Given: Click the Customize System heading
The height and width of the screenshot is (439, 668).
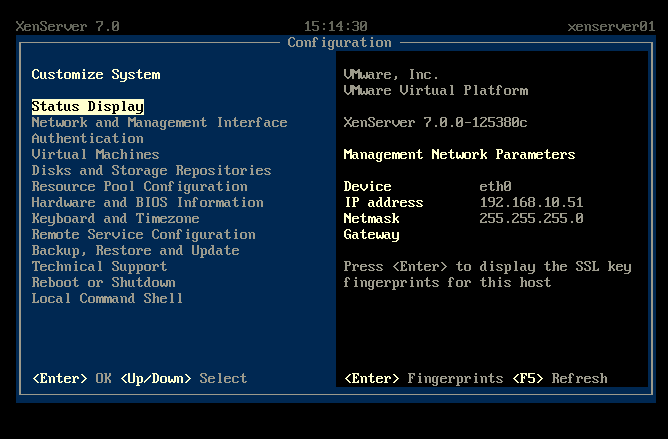Looking at the screenshot, I should (x=96, y=75).
